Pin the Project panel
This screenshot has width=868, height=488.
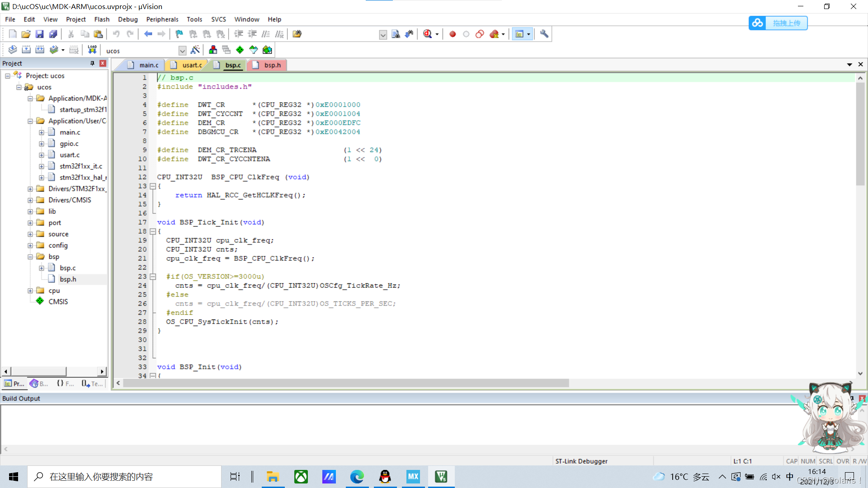tap(92, 63)
